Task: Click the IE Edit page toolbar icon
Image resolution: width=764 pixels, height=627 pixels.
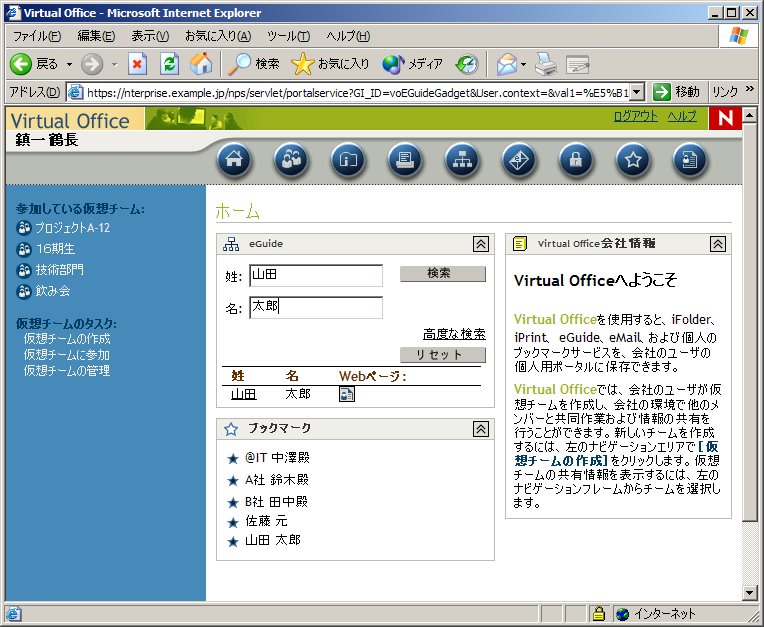Action: [x=577, y=64]
